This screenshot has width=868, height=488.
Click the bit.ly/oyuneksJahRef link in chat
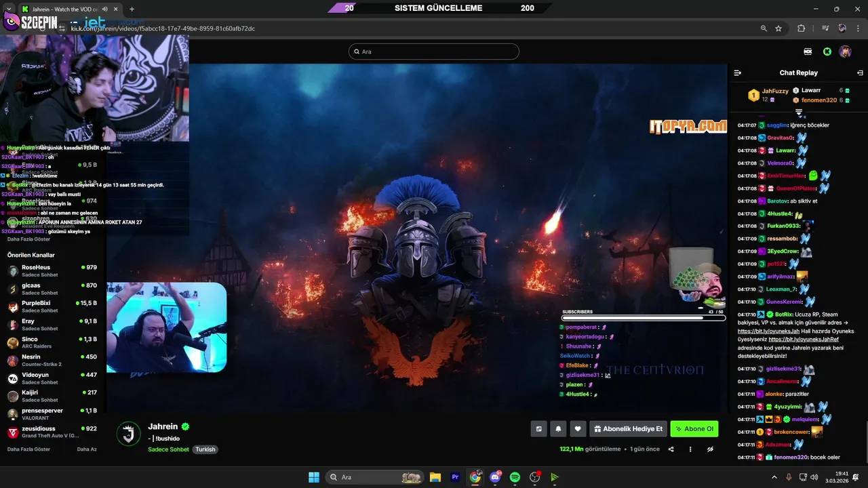coord(804,339)
